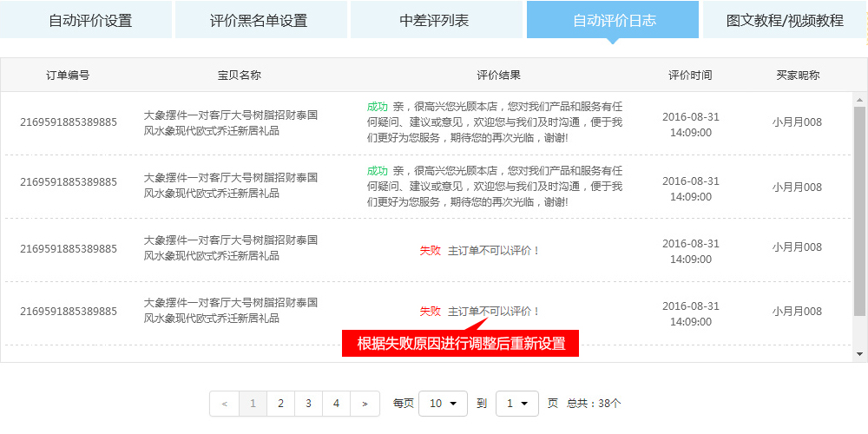Click the fourth row 失败 status

click(431, 312)
